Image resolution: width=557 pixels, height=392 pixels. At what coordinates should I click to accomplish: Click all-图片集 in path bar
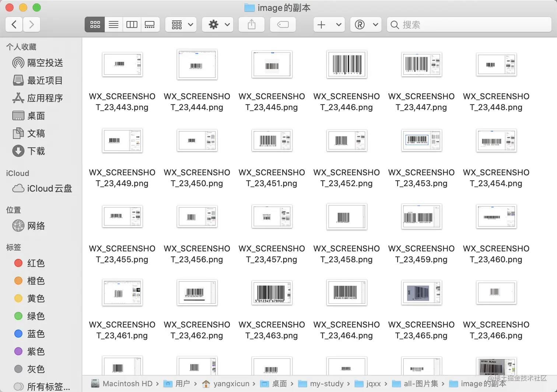click(x=415, y=384)
